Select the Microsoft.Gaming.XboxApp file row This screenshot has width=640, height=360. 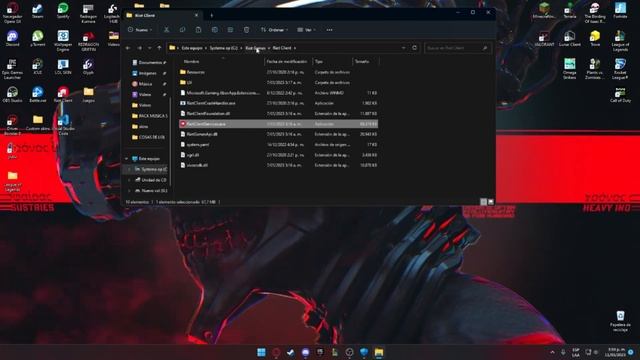(x=278, y=93)
